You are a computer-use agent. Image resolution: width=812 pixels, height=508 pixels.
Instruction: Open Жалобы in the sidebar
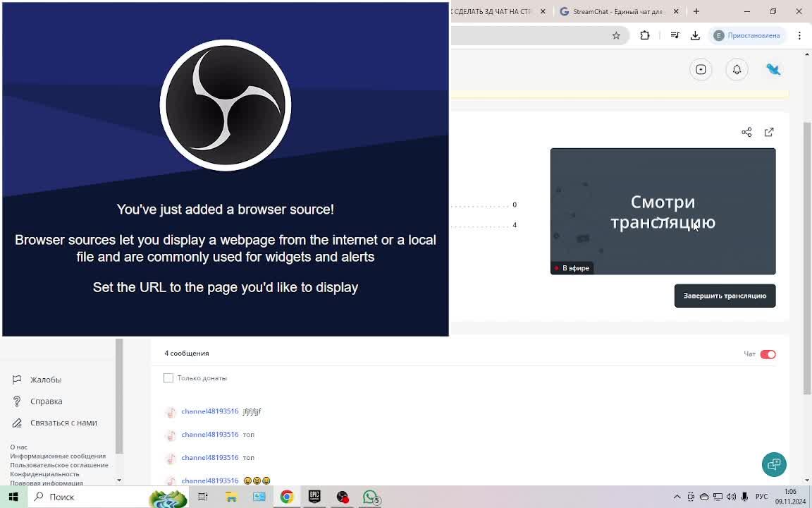pyautogui.click(x=46, y=380)
